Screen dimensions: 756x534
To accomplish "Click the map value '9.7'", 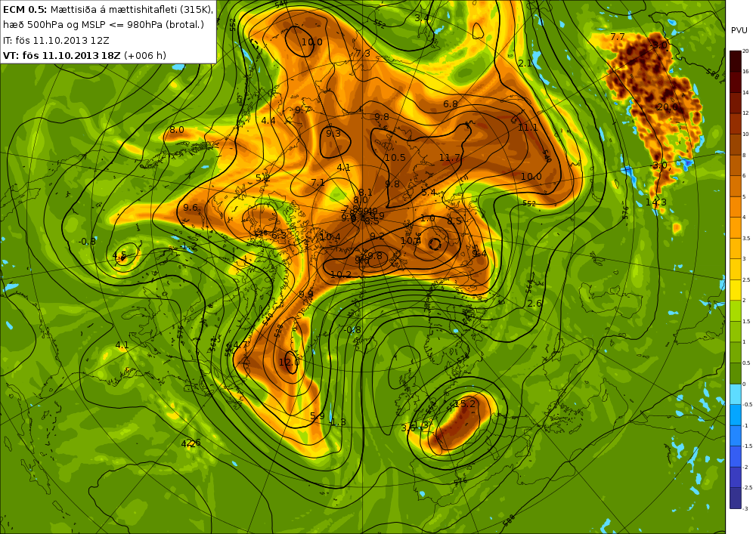I will [302, 110].
